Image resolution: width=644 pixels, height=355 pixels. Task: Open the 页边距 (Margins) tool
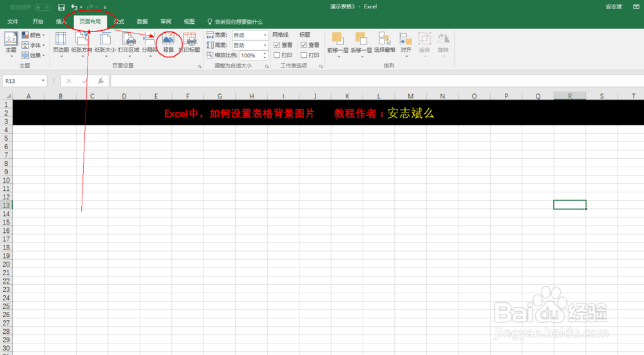(x=61, y=44)
